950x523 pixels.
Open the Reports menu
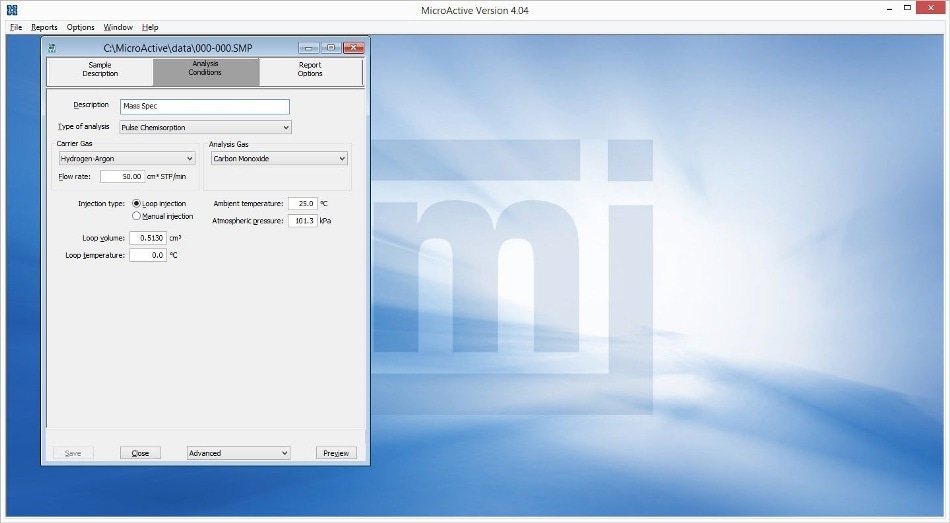pos(44,27)
